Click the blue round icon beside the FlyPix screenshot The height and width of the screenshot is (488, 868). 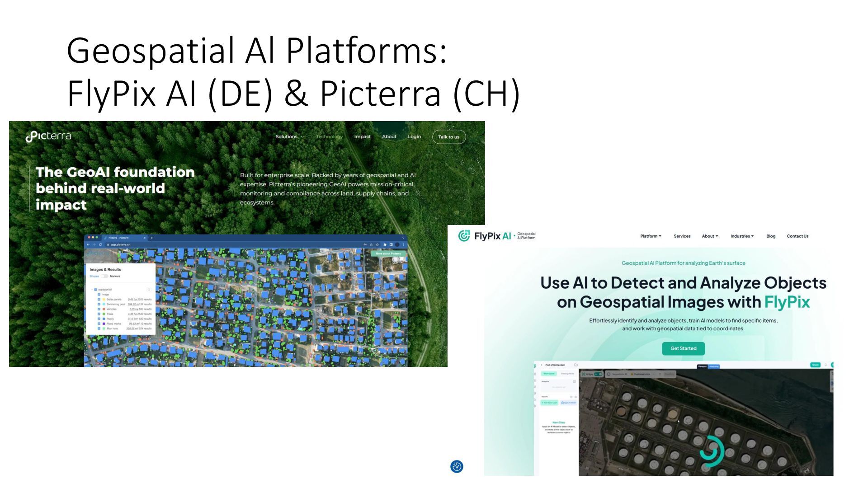coord(457,466)
